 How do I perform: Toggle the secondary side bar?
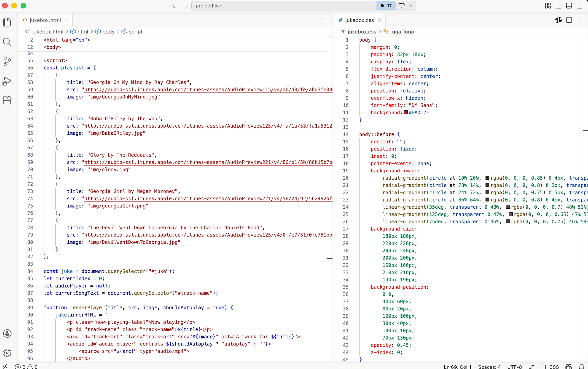pyautogui.click(x=579, y=6)
